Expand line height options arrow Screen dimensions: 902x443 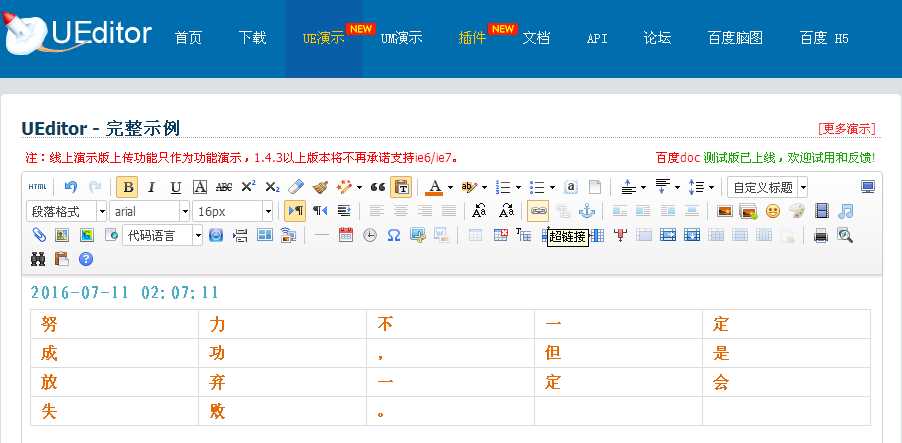[712, 188]
